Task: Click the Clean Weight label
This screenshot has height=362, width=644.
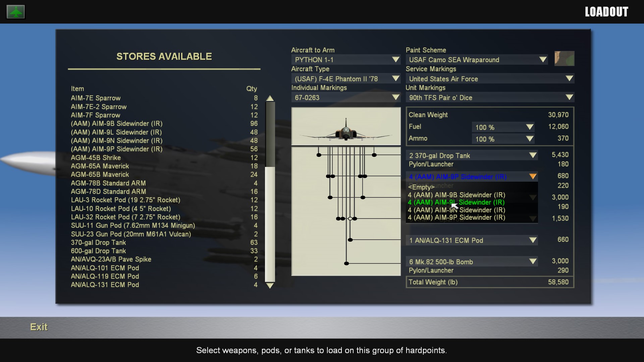Action: pos(428,115)
